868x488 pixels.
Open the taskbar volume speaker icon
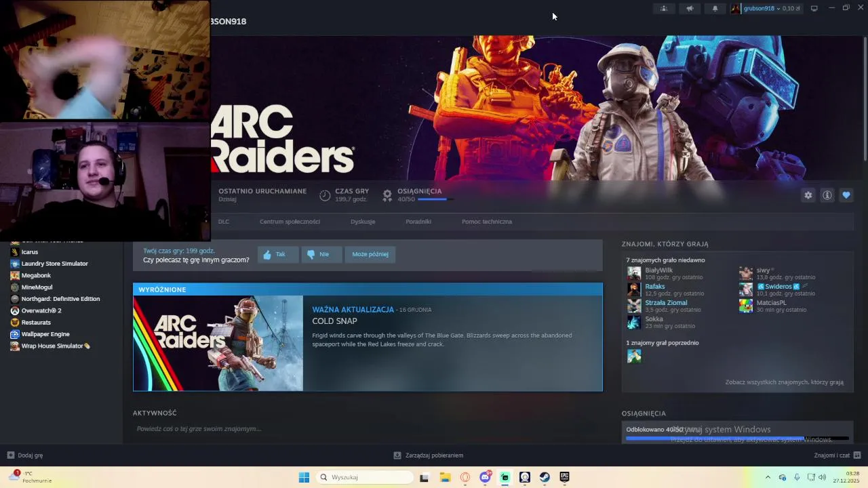[x=822, y=477]
